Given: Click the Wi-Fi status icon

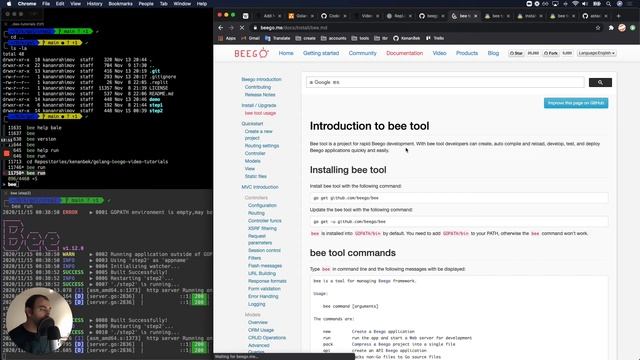Looking at the screenshot, I should coord(575,4).
